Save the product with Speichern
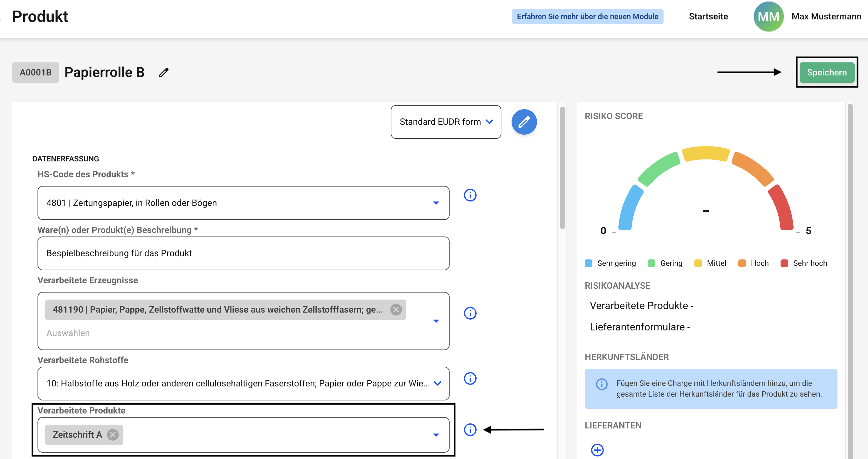 click(827, 73)
